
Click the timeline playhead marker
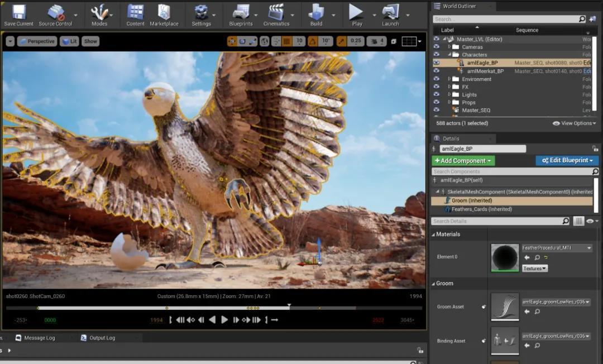pos(289,306)
